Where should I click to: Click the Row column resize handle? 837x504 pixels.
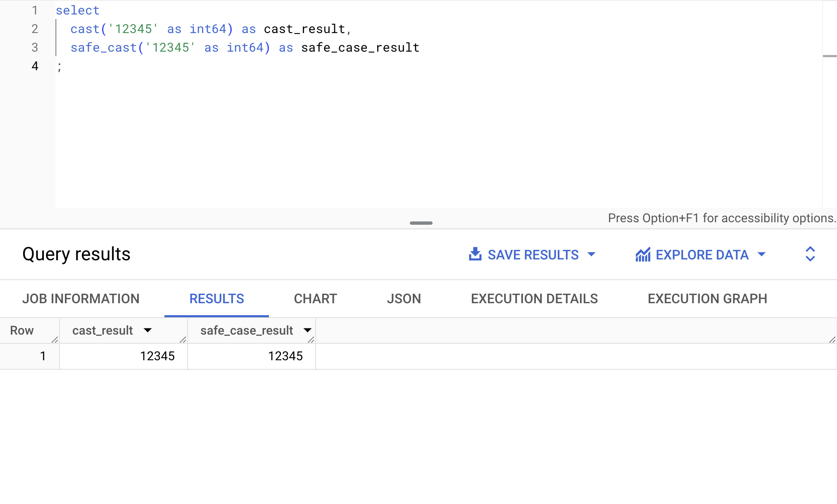click(x=55, y=340)
